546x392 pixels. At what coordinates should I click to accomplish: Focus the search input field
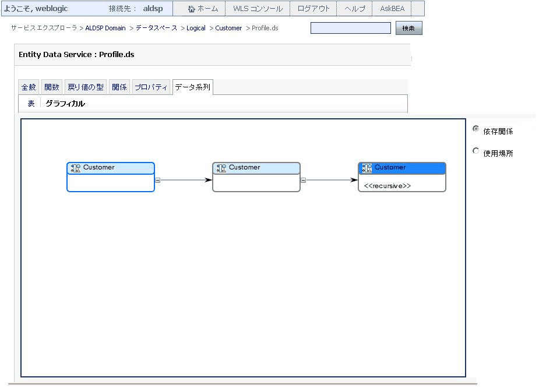tap(351, 28)
